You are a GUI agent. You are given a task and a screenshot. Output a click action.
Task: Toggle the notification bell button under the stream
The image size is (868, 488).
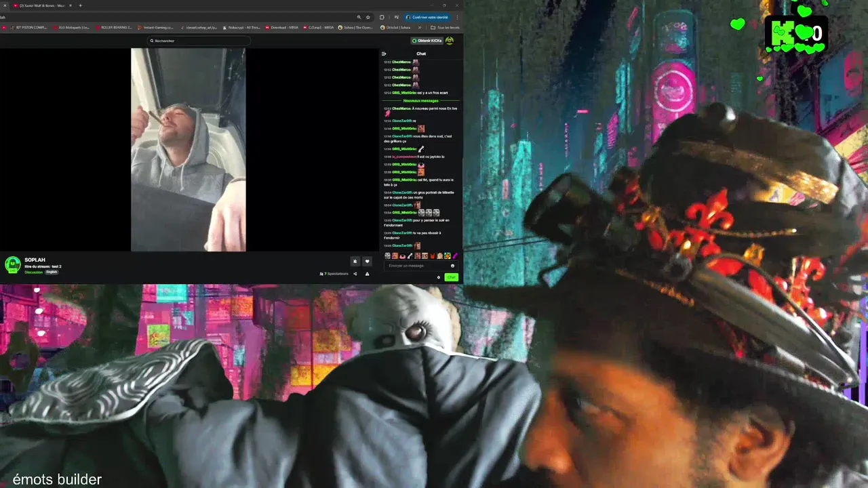[355, 261]
